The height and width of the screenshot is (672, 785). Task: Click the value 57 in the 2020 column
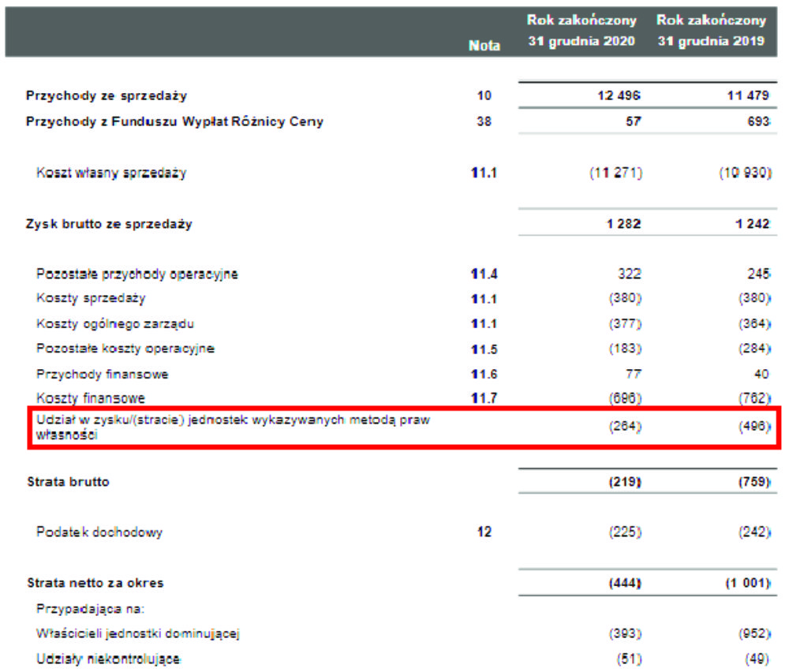tap(634, 121)
